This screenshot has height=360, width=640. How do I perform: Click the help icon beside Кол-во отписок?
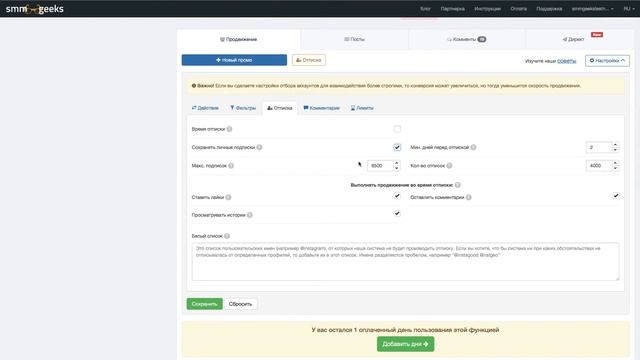449,166
